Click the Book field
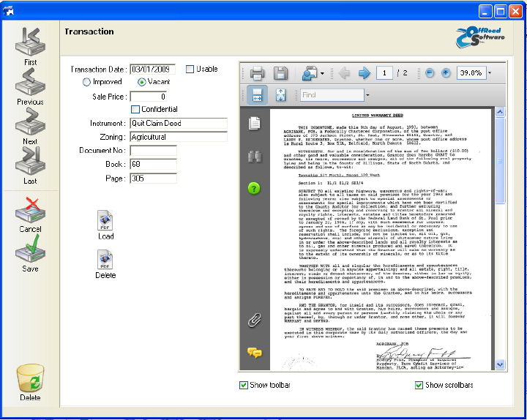Viewport: 527px width, 420px height. [x=153, y=165]
